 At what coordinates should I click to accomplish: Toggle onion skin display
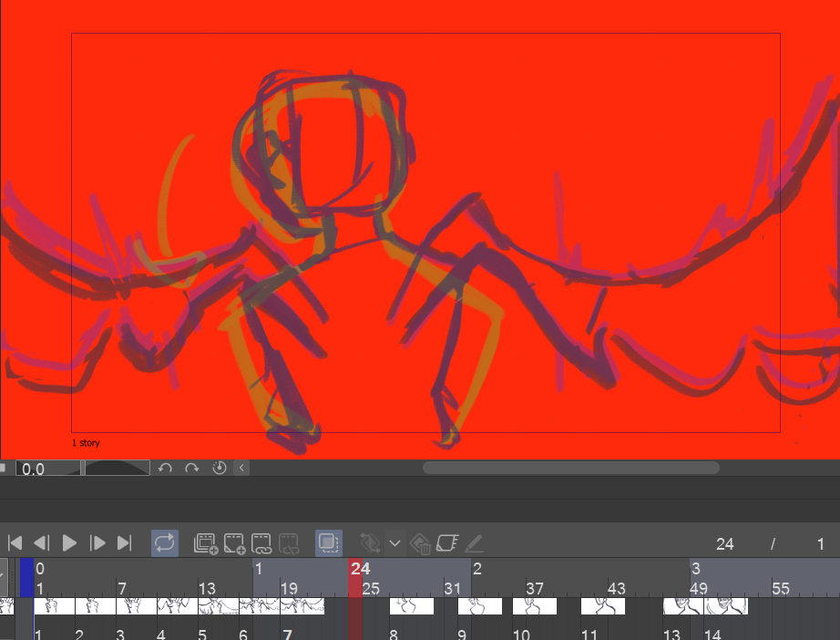click(x=329, y=543)
